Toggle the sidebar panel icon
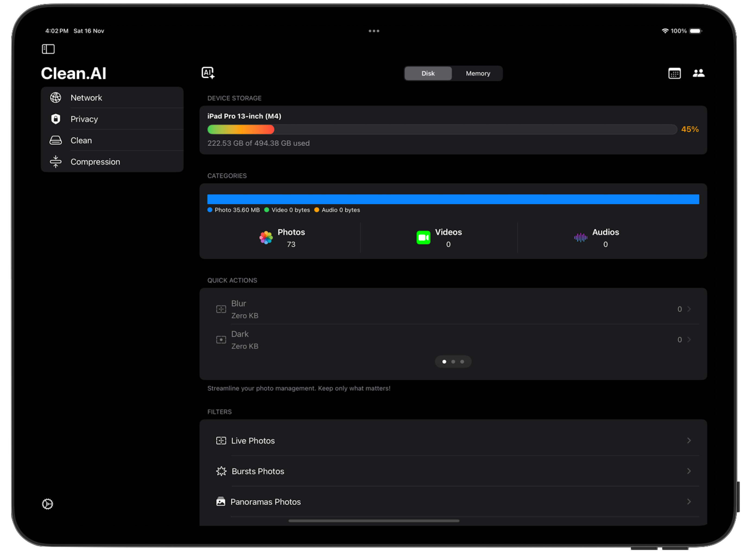Image resolution: width=747 pixels, height=560 pixels. (48, 49)
